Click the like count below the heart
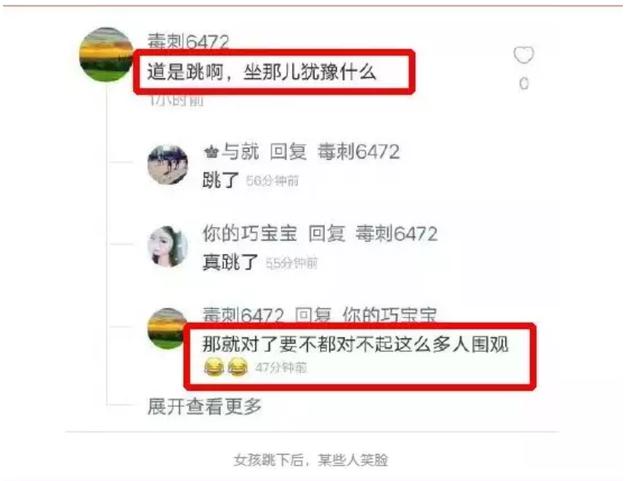The height and width of the screenshot is (481, 640). click(x=524, y=84)
